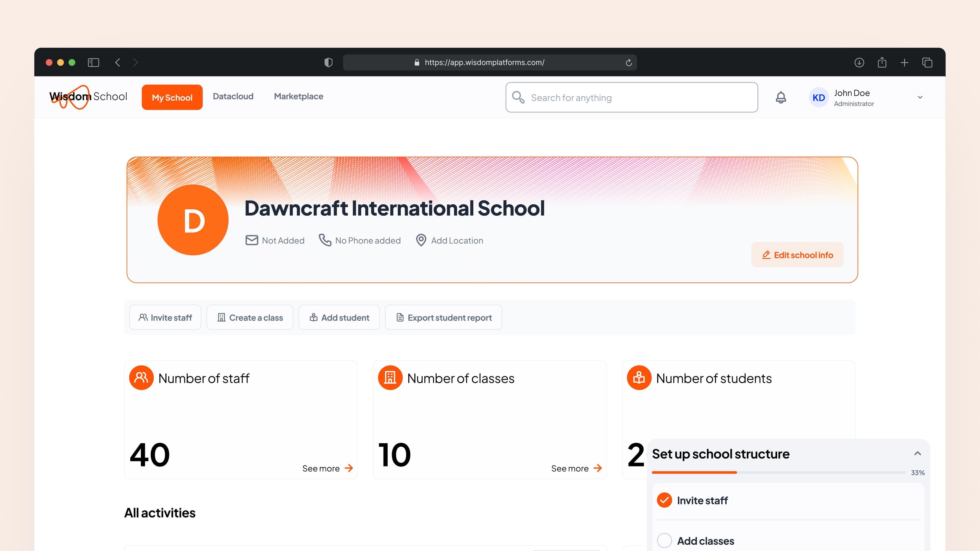The height and width of the screenshot is (551, 980).
Task: Click the Number of staff icon
Action: pyautogui.click(x=141, y=378)
